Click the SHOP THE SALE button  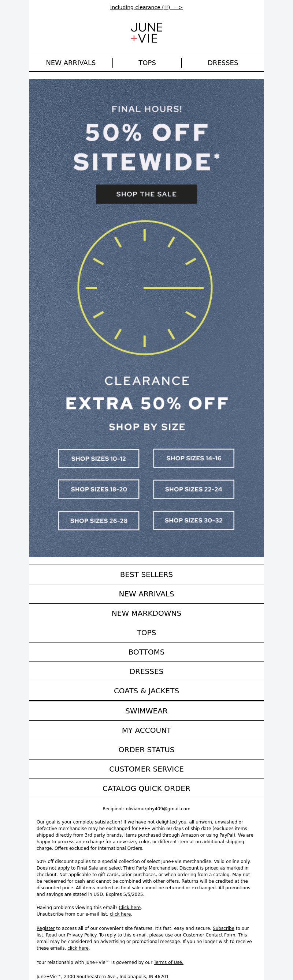pos(146,194)
